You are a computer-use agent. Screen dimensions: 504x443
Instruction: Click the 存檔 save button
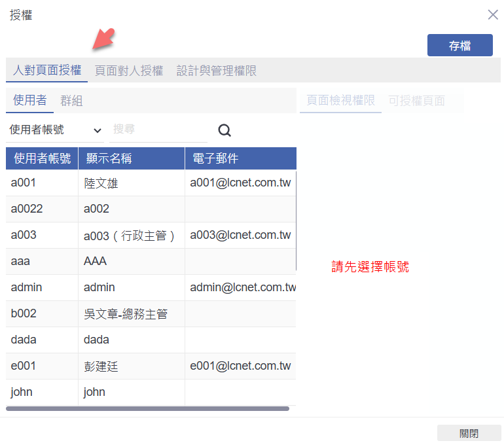pyautogui.click(x=459, y=45)
